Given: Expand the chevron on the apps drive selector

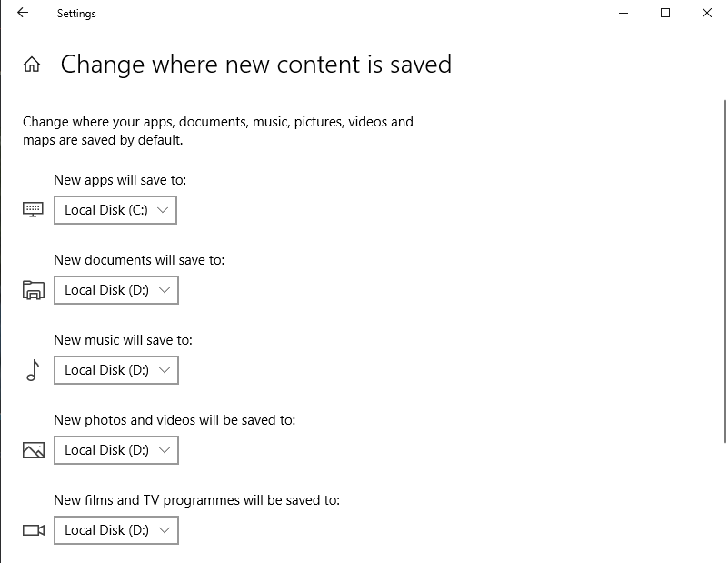Looking at the screenshot, I should pos(163,210).
